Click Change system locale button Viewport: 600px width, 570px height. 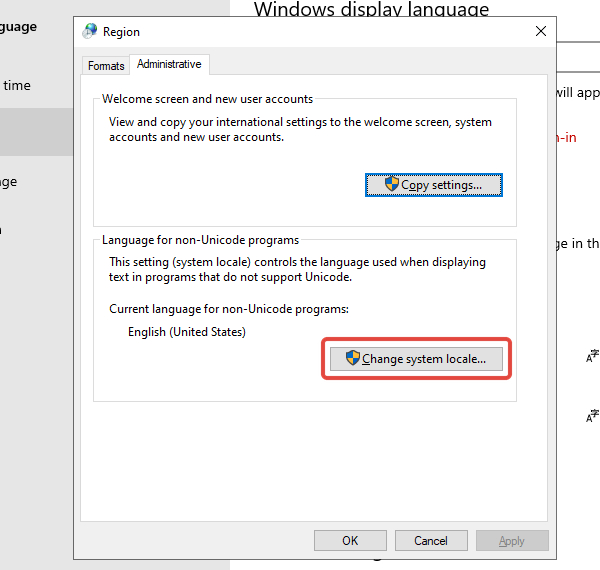[416, 359]
